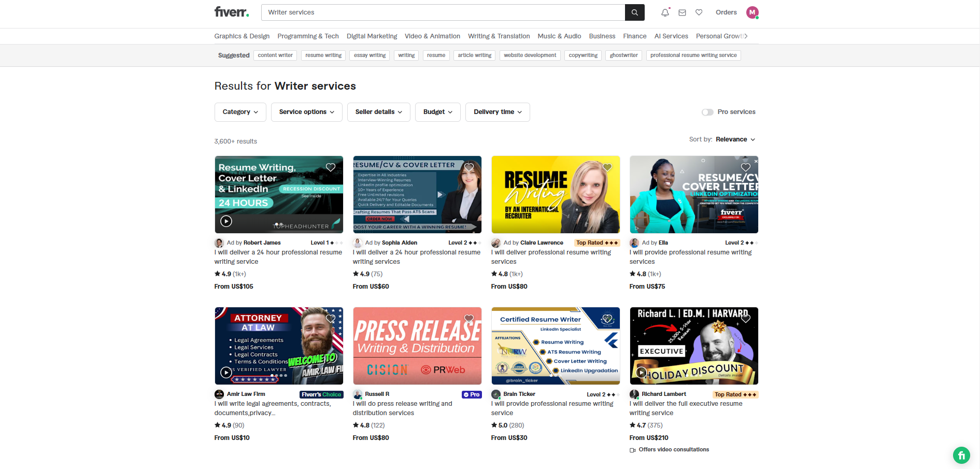Click the search magnifier button

(x=634, y=12)
